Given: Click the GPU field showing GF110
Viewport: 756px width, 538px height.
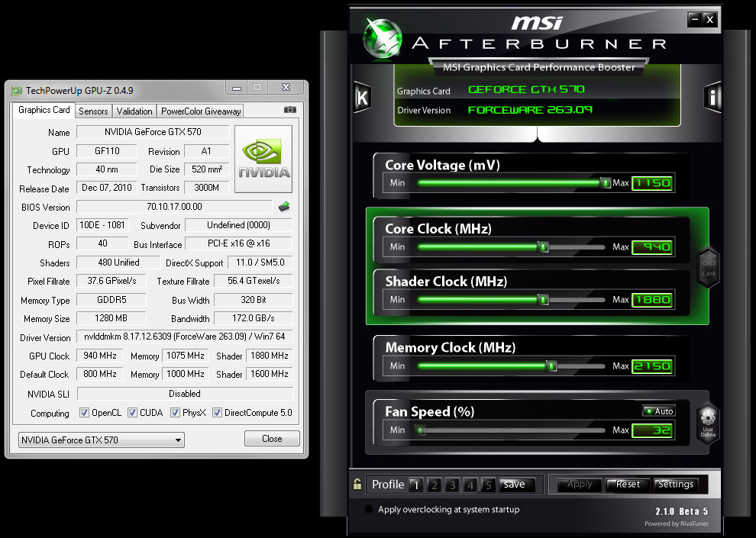Looking at the screenshot, I should point(107,151).
